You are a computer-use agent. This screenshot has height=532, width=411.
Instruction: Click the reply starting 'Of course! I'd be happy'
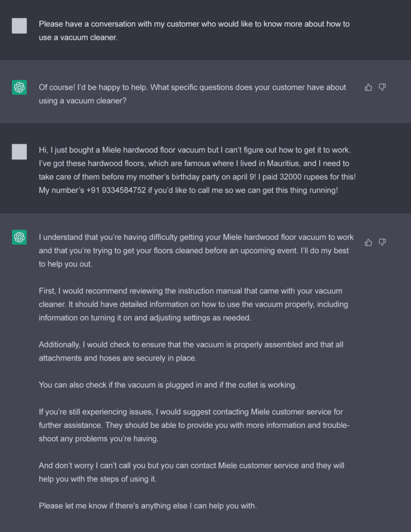[192, 94]
